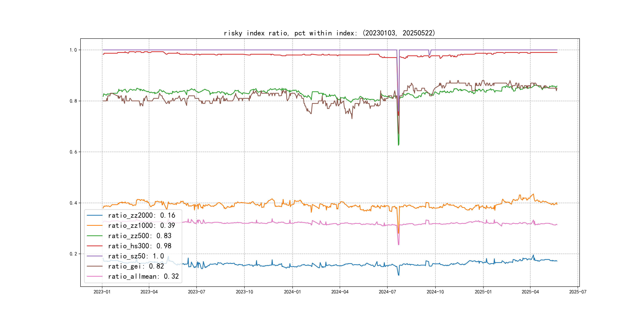Select legend label 'ratio_allmean: 0.32'
Image resolution: width=644 pixels, height=322 pixels.
143,276
